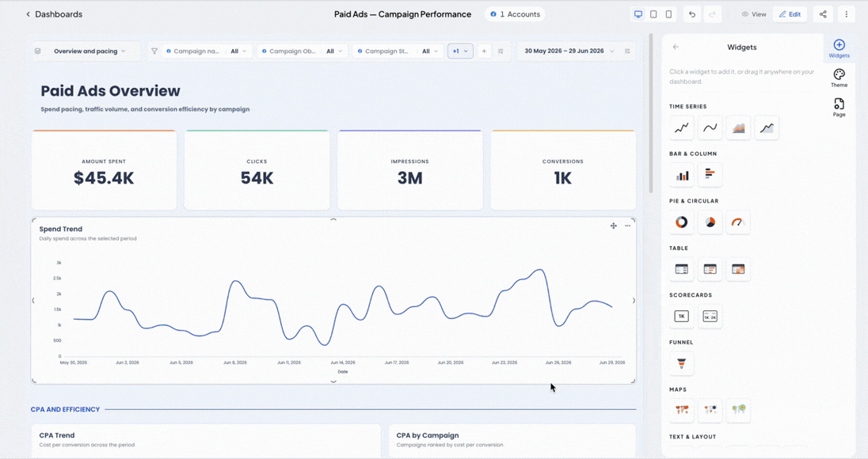Select the Impressions scorecard
This screenshot has height=459, width=868.
409,170
